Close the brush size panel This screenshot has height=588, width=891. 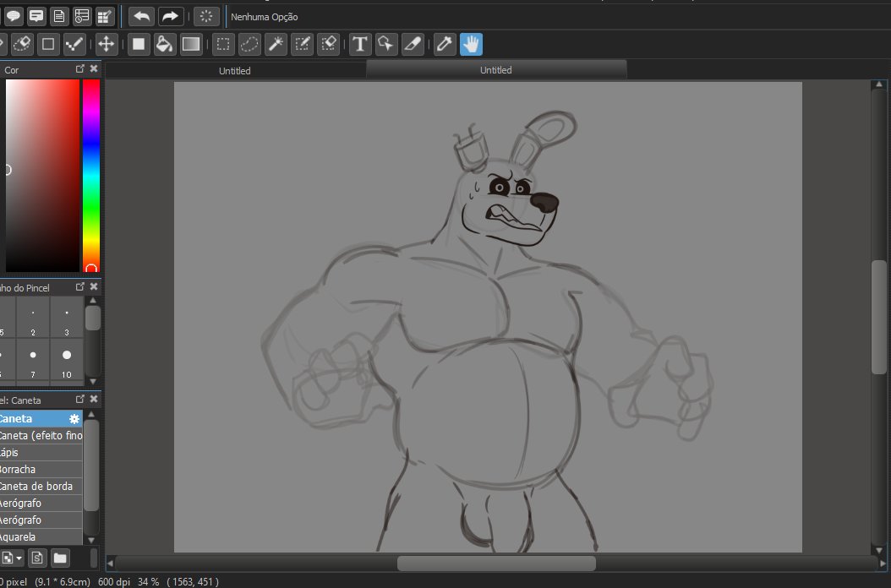pyautogui.click(x=94, y=287)
